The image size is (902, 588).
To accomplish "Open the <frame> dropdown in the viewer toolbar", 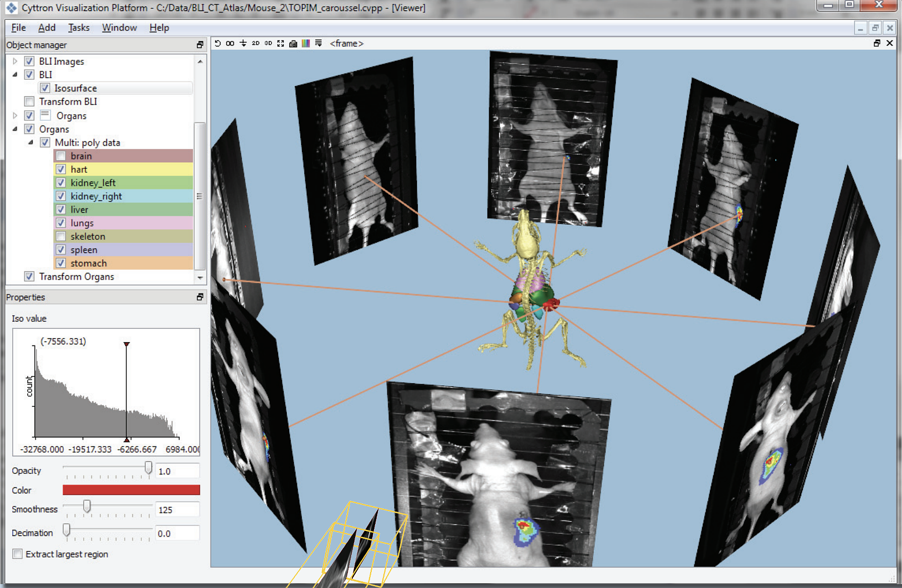I will (347, 43).
